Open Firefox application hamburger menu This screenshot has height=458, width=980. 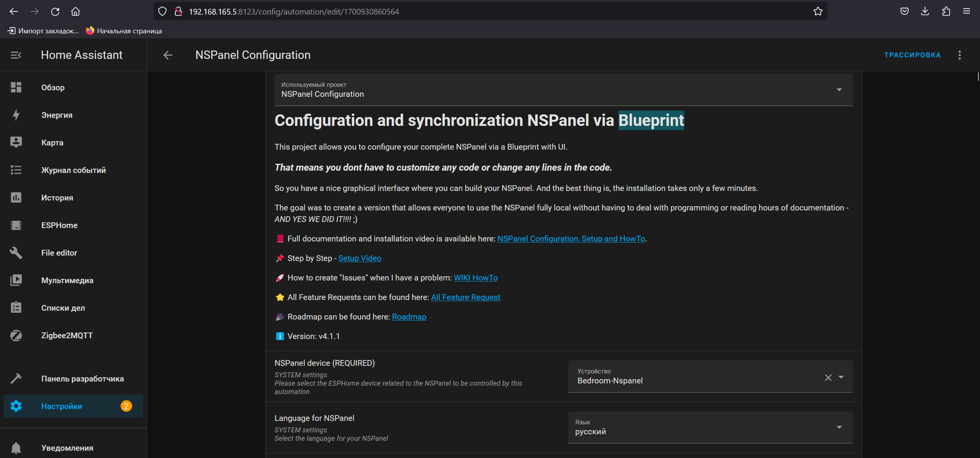click(967, 11)
